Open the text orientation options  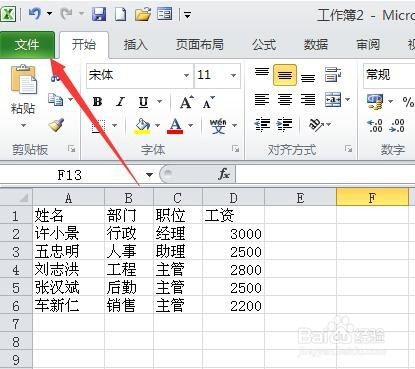click(316, 125)
